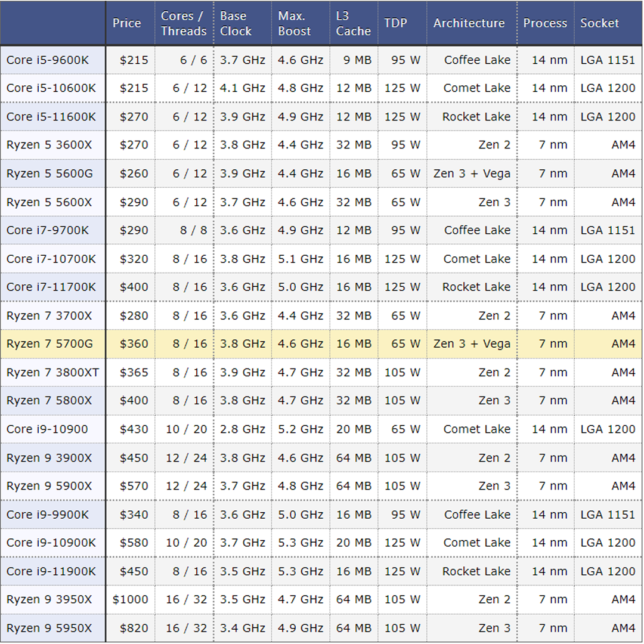Select the highlighted Ryzen 7 5700G row name
Viewport: 644px width, 644px height.
(x=49, y=344)
